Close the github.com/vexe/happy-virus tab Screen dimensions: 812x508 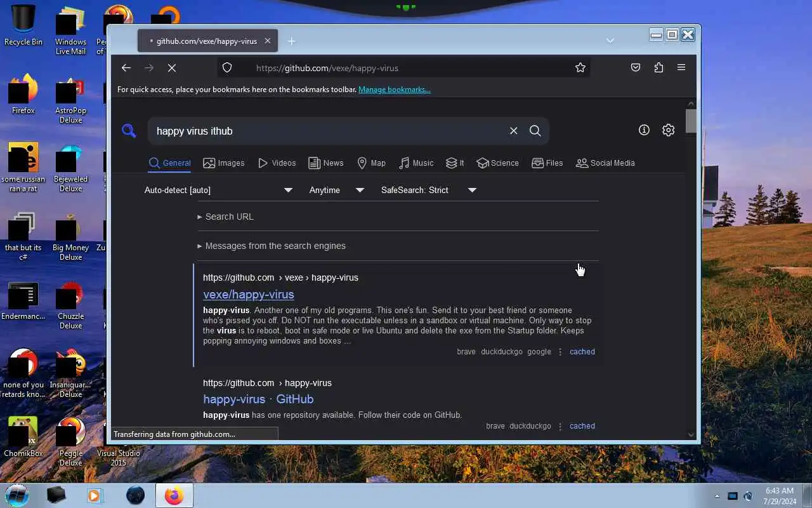click(x=267, y=41)
